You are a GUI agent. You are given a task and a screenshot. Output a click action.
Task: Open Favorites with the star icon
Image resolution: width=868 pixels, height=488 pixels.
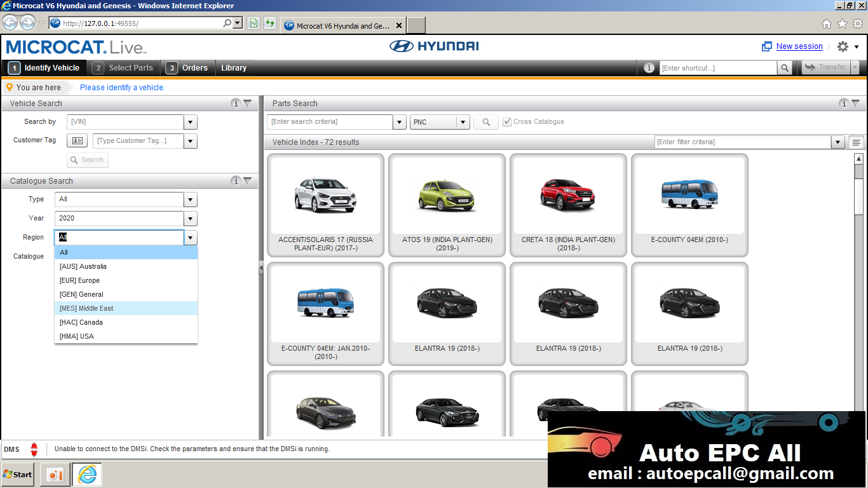click(842, 24)
